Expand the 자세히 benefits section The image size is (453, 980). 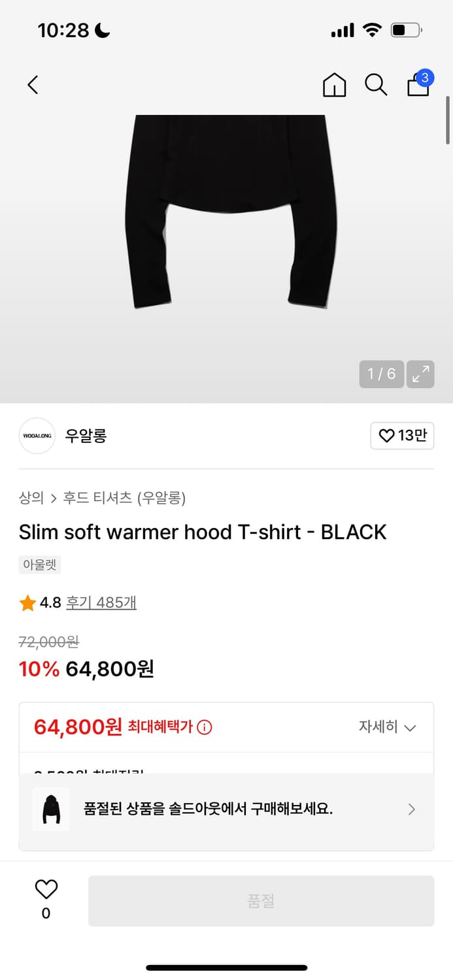click(388, 727)
